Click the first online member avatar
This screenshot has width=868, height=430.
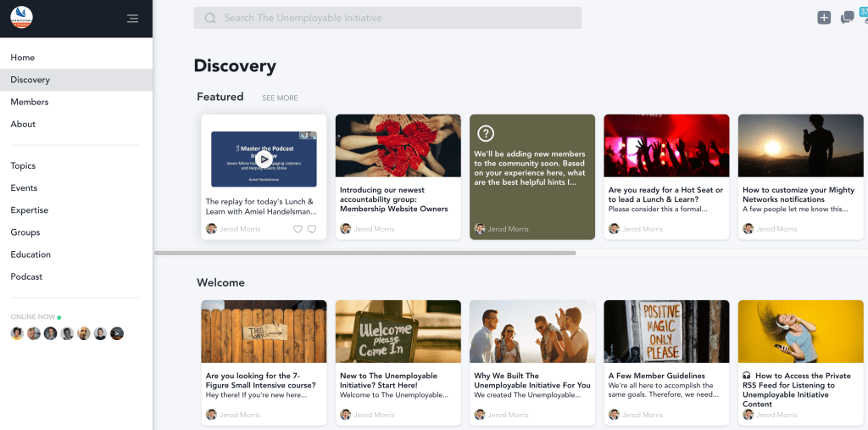tap(17, 333)
